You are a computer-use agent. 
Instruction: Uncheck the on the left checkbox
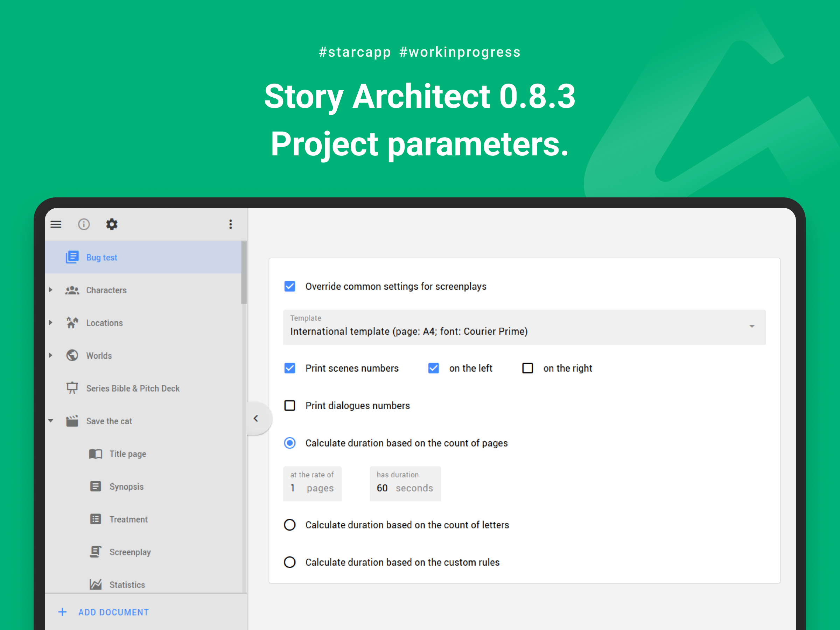[x=433, y=368]
